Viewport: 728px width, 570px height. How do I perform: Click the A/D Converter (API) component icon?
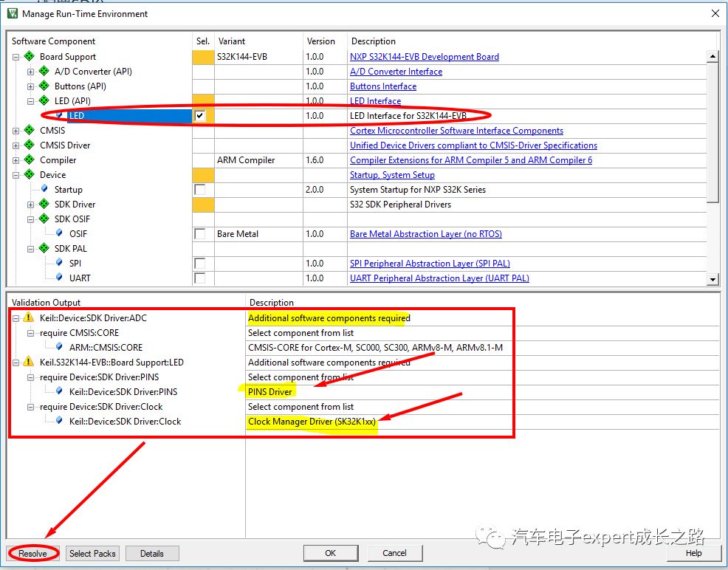tap(44, 71)
